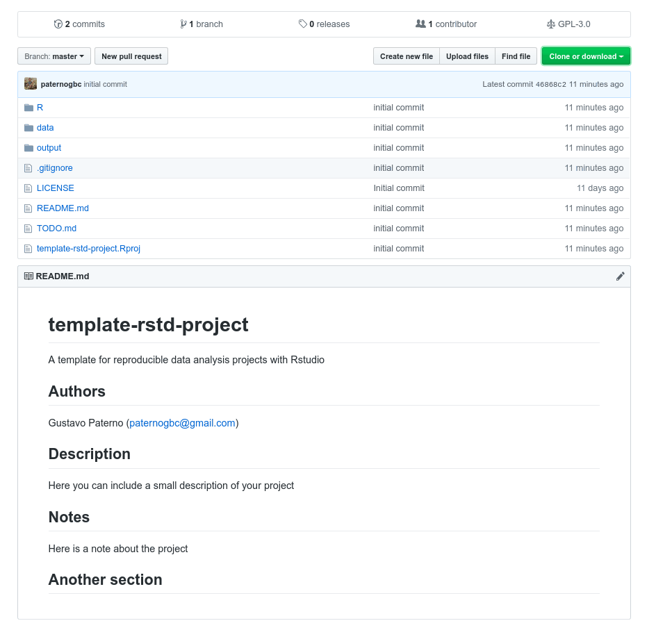Expand the Clone or download menu
The image size is (672, 630).
click(x=586, y=56)
